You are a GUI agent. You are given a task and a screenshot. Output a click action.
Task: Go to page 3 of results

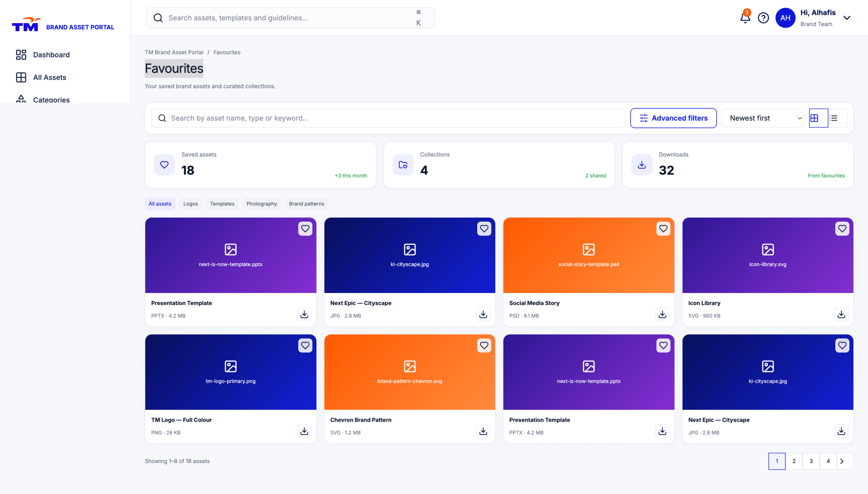pyautogui.click(x=811, y=461)
